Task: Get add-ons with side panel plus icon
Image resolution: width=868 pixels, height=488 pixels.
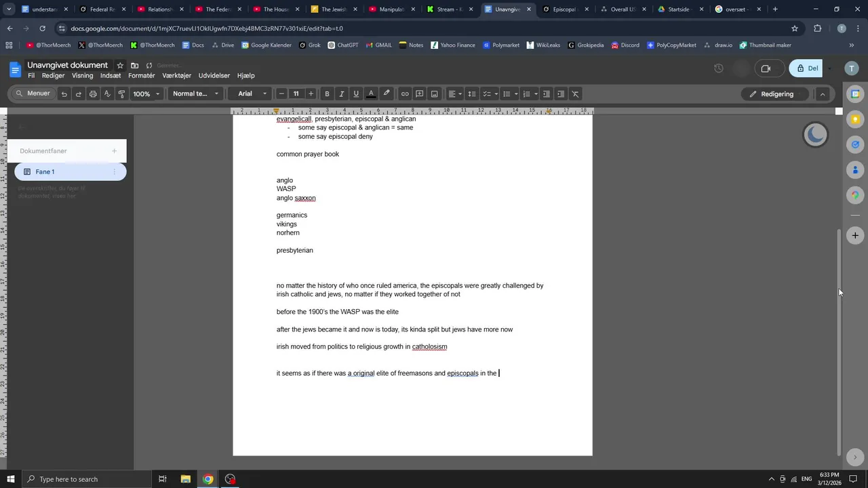Action: (855, 235)
